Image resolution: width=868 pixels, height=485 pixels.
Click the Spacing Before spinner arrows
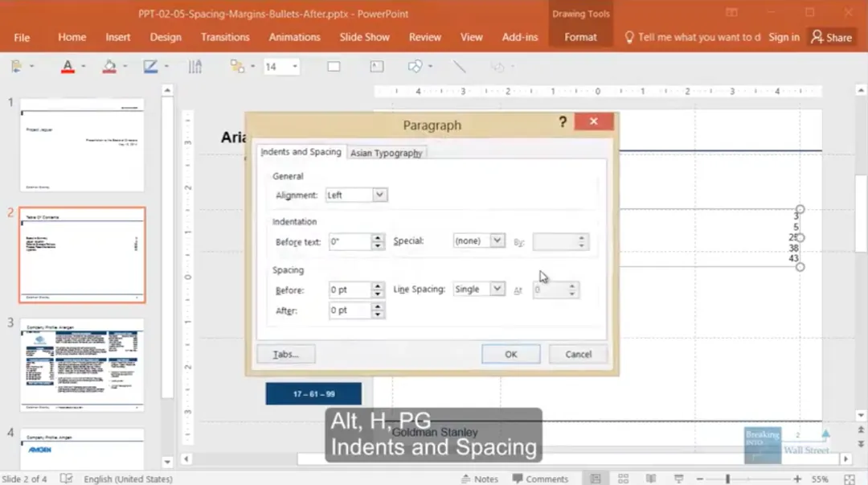pyautogui.click(x=378, y=290)
